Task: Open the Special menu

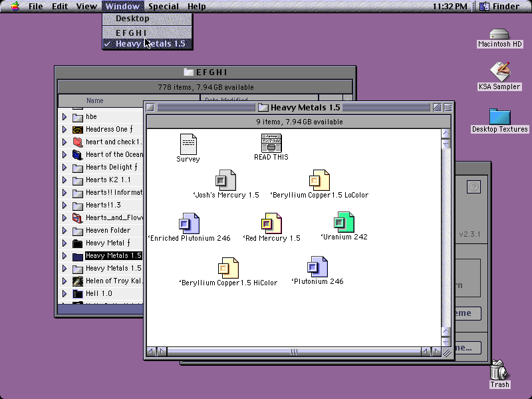Action: 164,6
